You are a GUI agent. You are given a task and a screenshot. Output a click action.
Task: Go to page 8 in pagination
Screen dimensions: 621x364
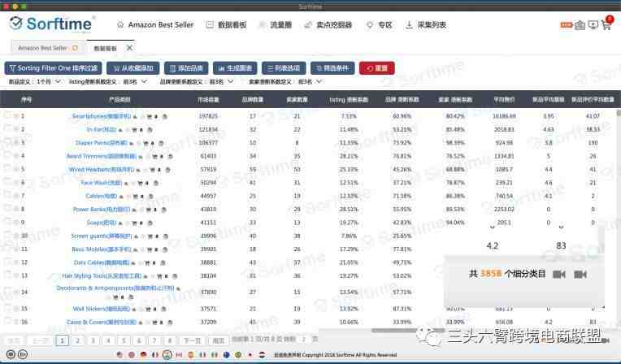point(170,340)
